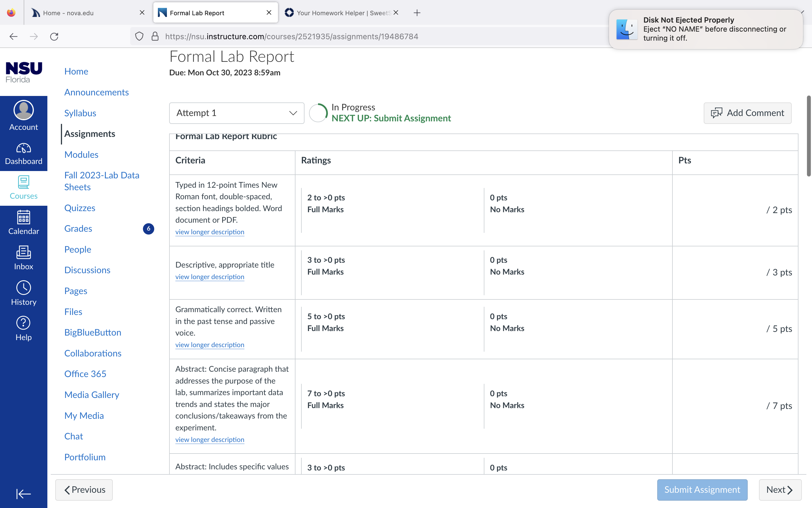Open Office 365 in the course menu
812x508 pixels.
[85, 374]
